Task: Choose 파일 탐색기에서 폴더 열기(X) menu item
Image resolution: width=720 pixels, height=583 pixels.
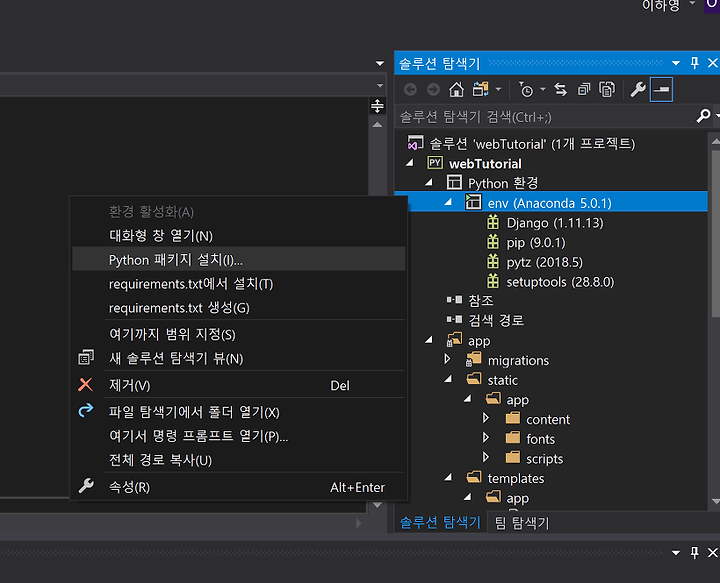Action: pos(239,412)
